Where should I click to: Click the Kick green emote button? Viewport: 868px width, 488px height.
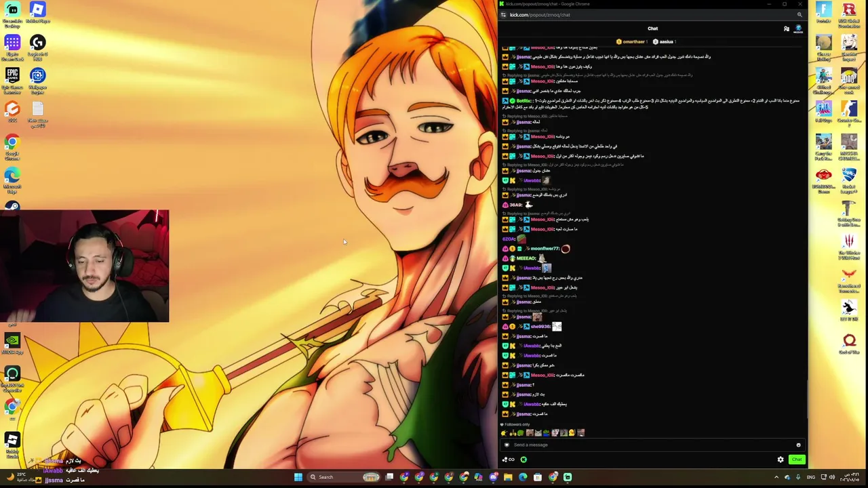[x=524, y=460]
